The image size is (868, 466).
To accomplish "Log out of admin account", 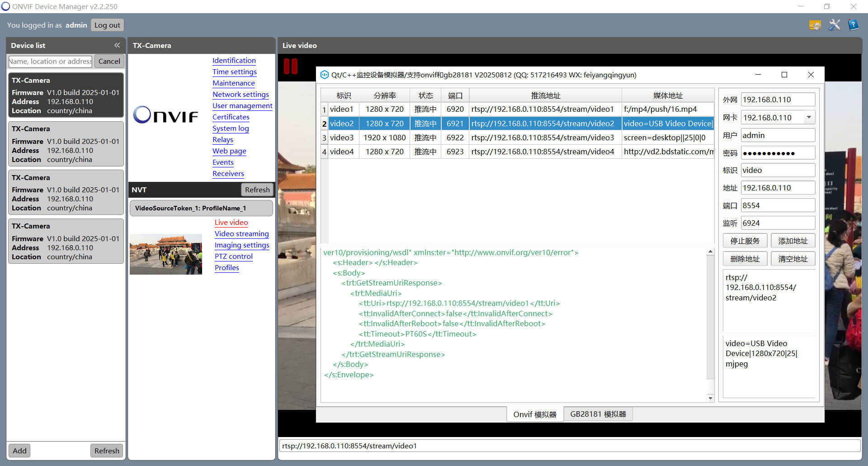I will (107, 25).
